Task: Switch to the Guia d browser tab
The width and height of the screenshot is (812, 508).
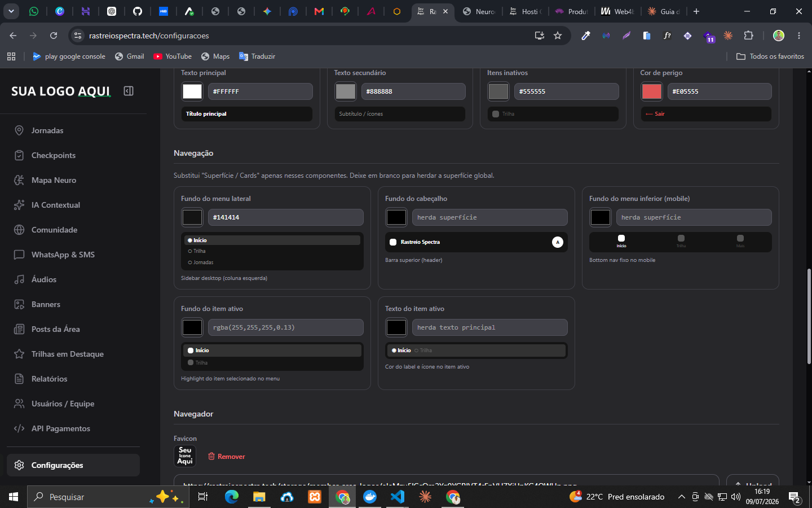Action: [664, 11]
